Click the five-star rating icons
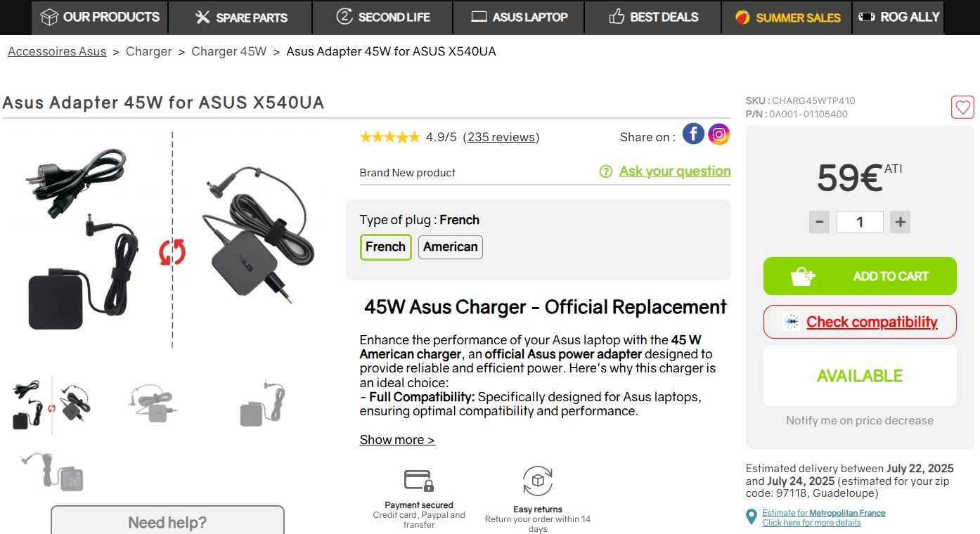The height and width of the screenshot is (534, 980). [x=389, y=137]
